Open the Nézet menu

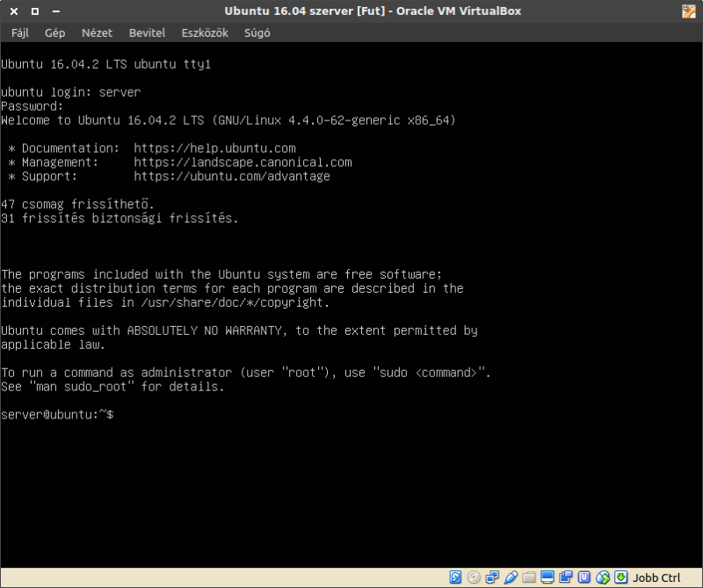click(97, 33)
